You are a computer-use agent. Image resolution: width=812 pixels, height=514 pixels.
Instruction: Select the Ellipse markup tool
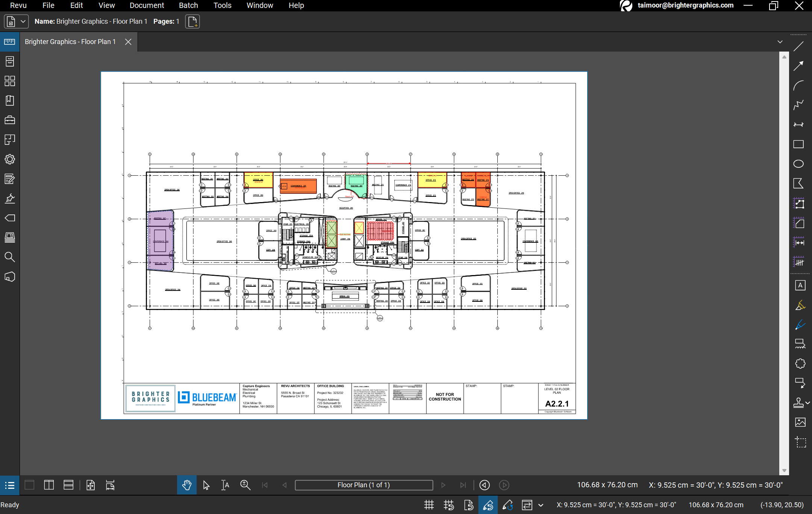point(798,164)
